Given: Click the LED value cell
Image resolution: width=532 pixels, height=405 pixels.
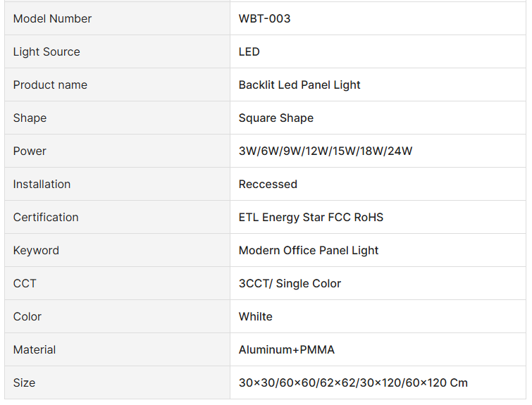Looking at the screenshot, I should [x=249, y=52].
